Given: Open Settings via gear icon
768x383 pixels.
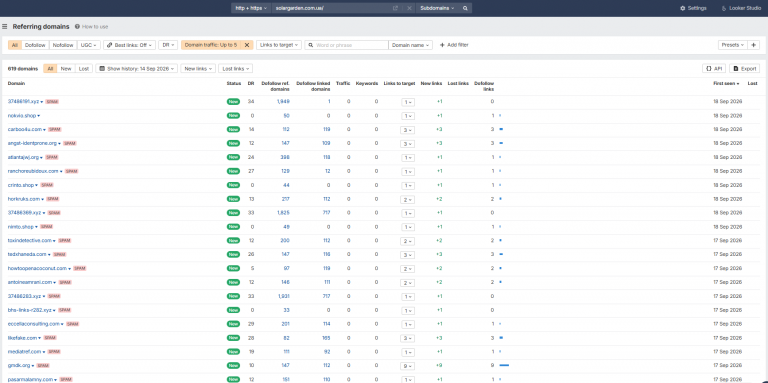Looking at the screenshot, I should tap(693, 8).
